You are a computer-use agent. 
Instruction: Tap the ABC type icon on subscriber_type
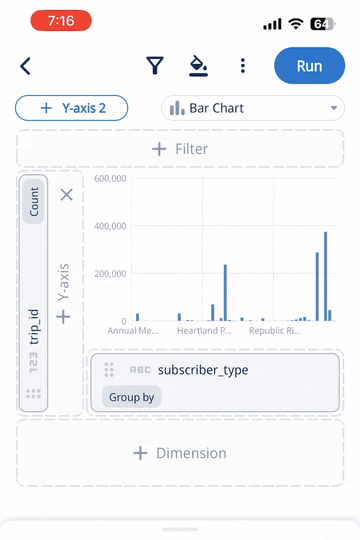(140, 370)
